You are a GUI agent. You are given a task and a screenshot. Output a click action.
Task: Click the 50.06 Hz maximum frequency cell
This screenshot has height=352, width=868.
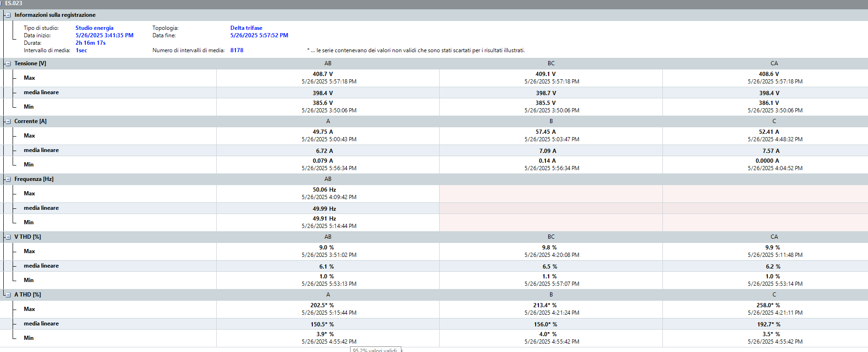pyautogui.click(x=328, y=193)
